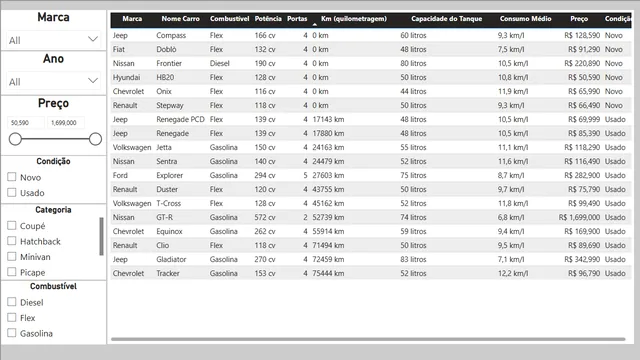Sort by Consumo Médio column header

point(525,19)
